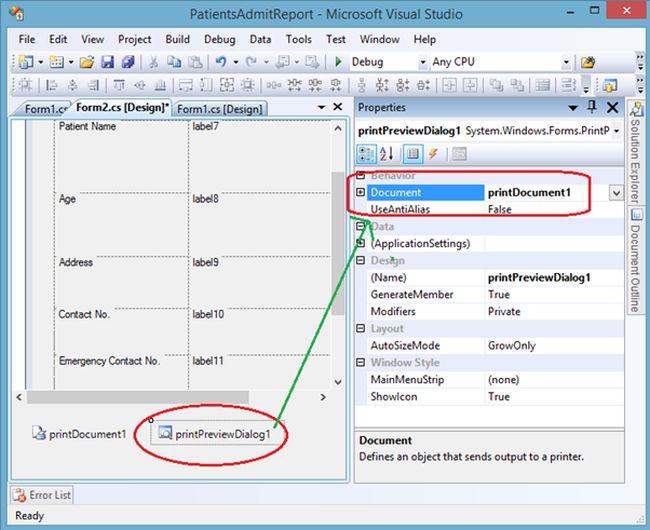Open the Tools menu
Screen dimensions: 650x530
pos(298,39)
